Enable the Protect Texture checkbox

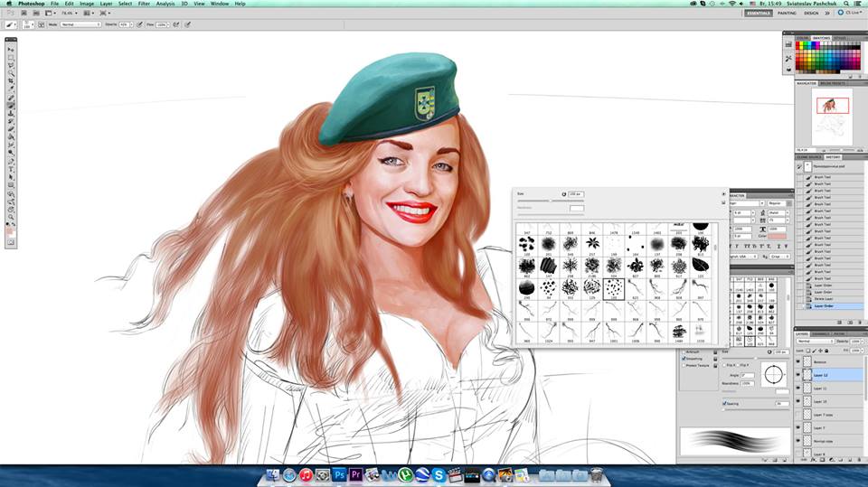(684, 365)
